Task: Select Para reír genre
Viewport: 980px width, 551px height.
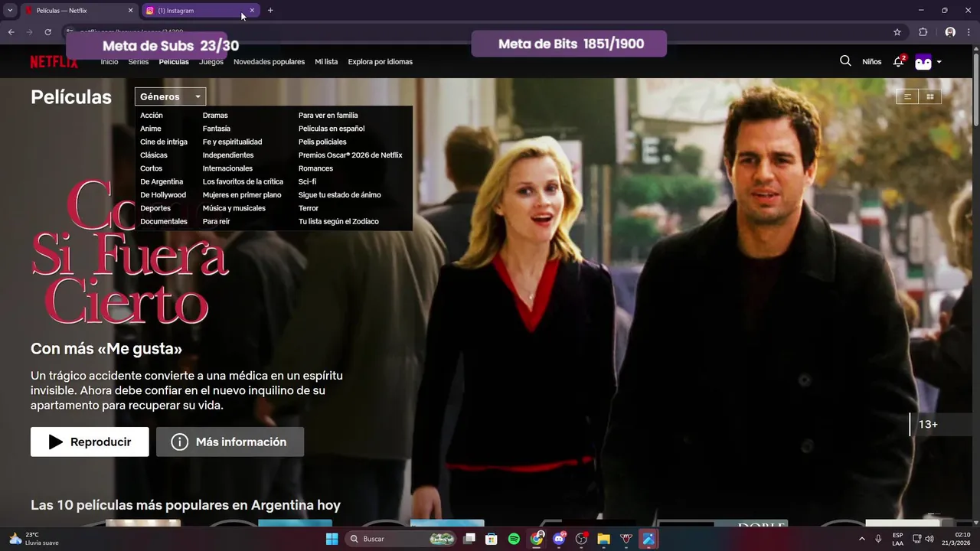Action: pos(216,221)
